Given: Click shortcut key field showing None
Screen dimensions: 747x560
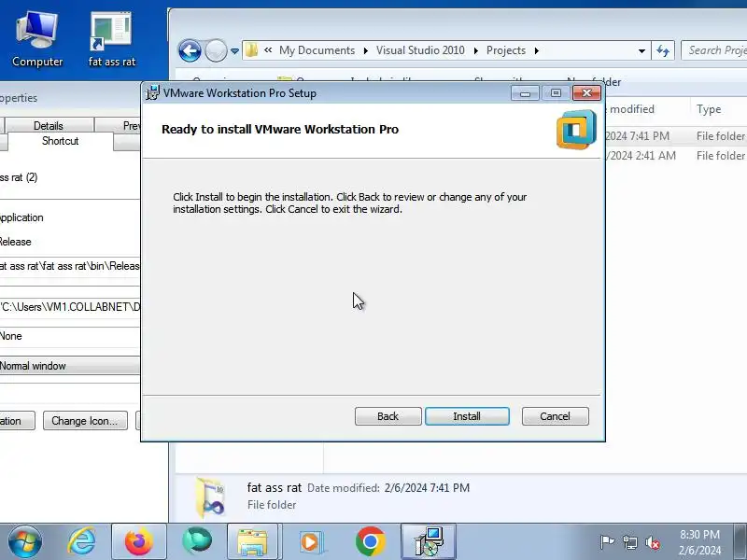Looking at the screenshot, I should [69, 336].
